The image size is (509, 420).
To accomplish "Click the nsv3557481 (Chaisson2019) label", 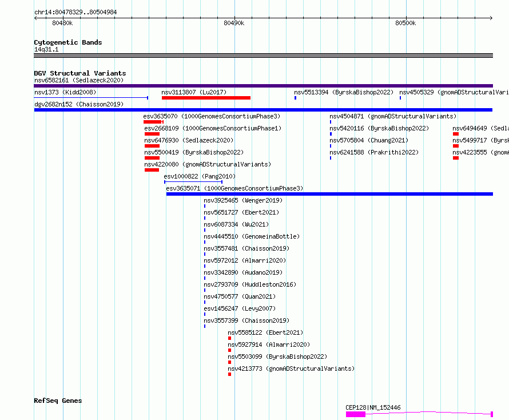I will coord(246,248).
